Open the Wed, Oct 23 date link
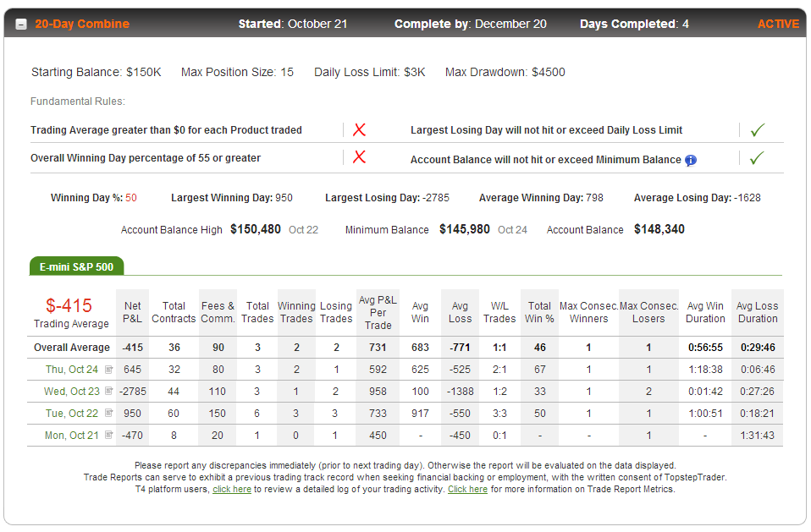Viewport: 811px width, 532px height. pos(71,392)
